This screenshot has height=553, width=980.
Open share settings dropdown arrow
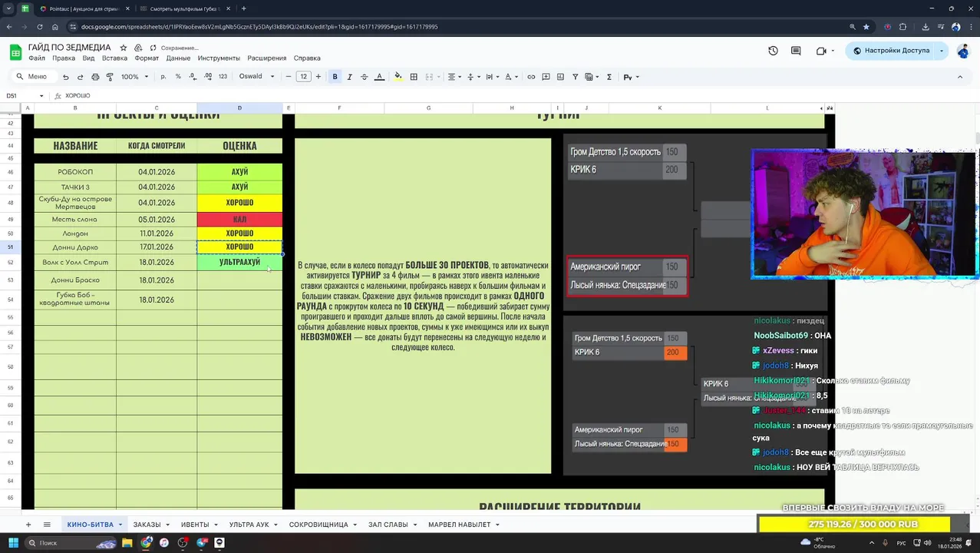tap(943, 51)
